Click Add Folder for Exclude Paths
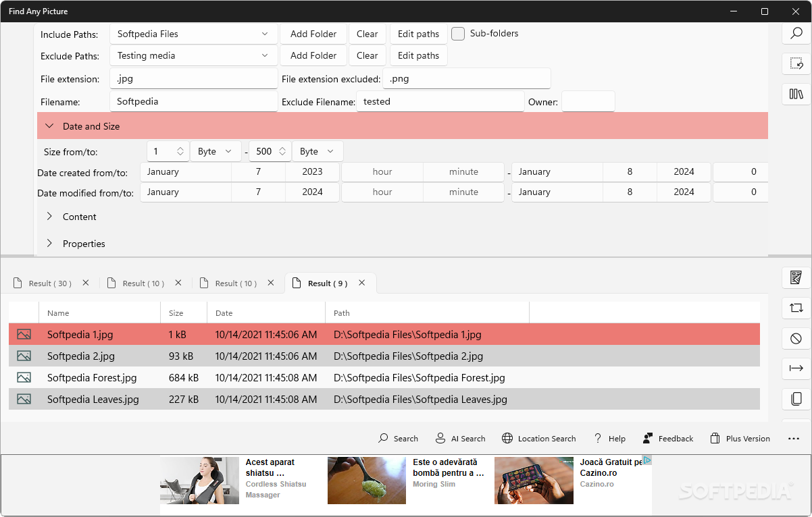Image resolution: width=812 pixels, height=517 pixels. point(313,55)
